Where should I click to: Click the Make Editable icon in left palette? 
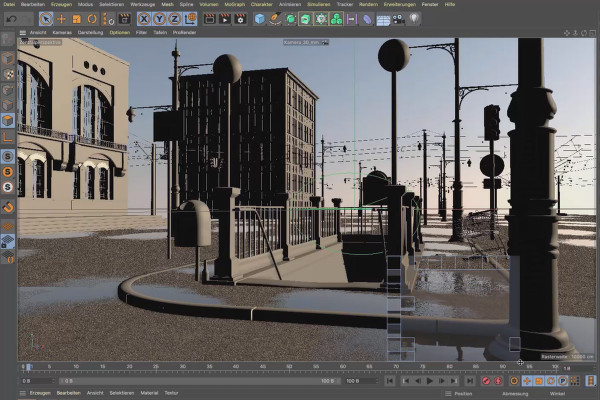[8, 39]
